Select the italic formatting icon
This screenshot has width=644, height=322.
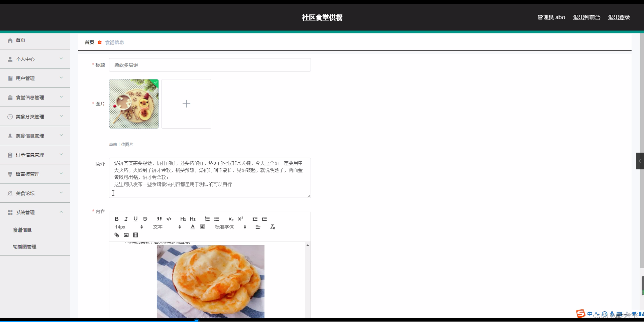(126, 219)
